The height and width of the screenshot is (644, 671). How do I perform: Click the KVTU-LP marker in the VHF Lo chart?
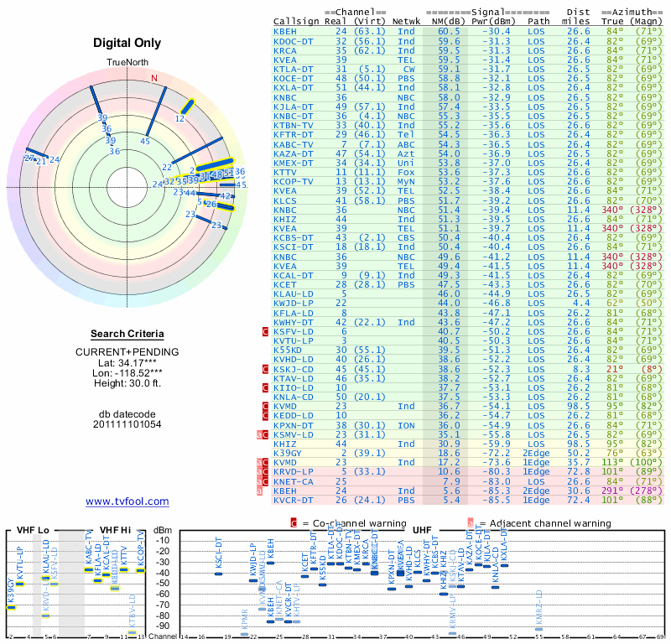pos(19,584)
